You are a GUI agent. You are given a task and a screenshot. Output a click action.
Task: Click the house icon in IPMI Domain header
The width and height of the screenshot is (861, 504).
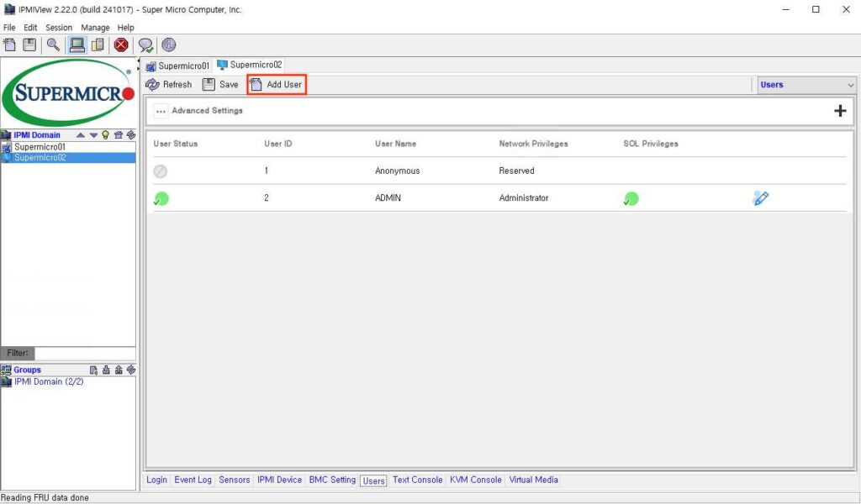coord(118,135)
